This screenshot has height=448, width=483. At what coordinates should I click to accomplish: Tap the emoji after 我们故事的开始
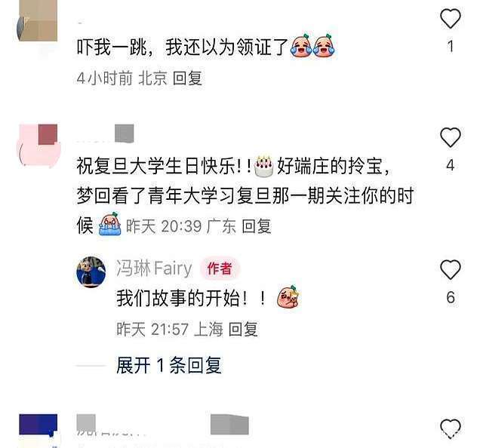coord(288,297)
